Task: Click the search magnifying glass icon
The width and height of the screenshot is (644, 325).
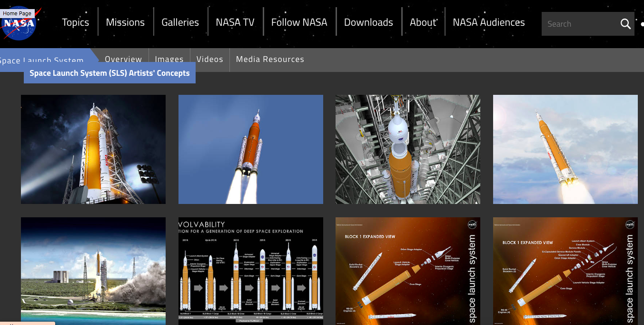Action: coord(625,24)
